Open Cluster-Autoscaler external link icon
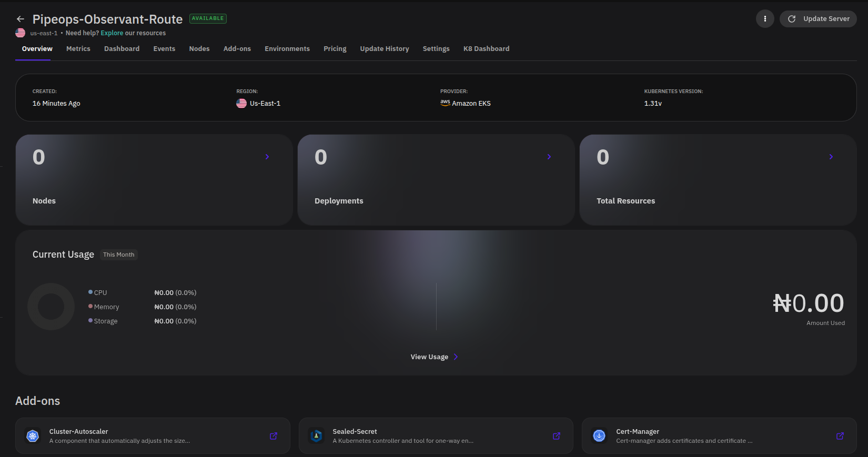 274,436
